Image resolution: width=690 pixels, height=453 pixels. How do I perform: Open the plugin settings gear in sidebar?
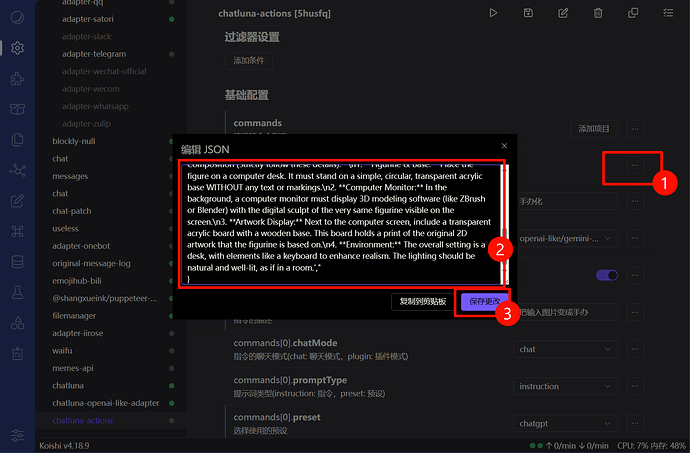click(17, 47)
